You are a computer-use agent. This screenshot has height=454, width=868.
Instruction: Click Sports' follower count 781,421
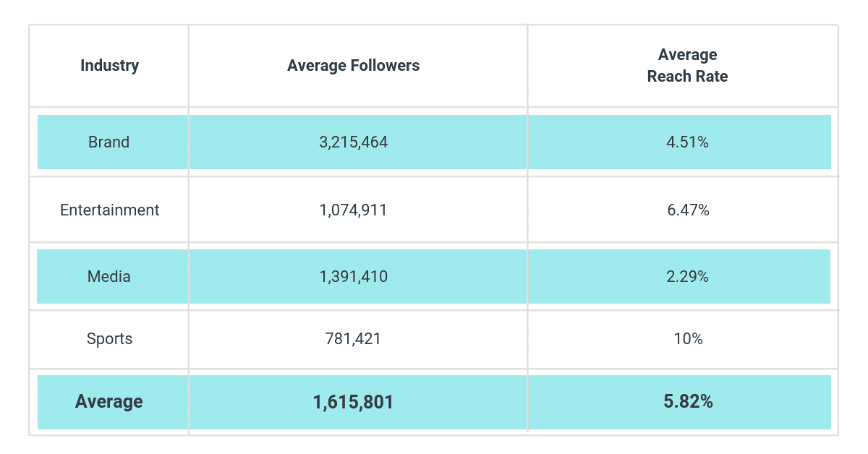353,338
